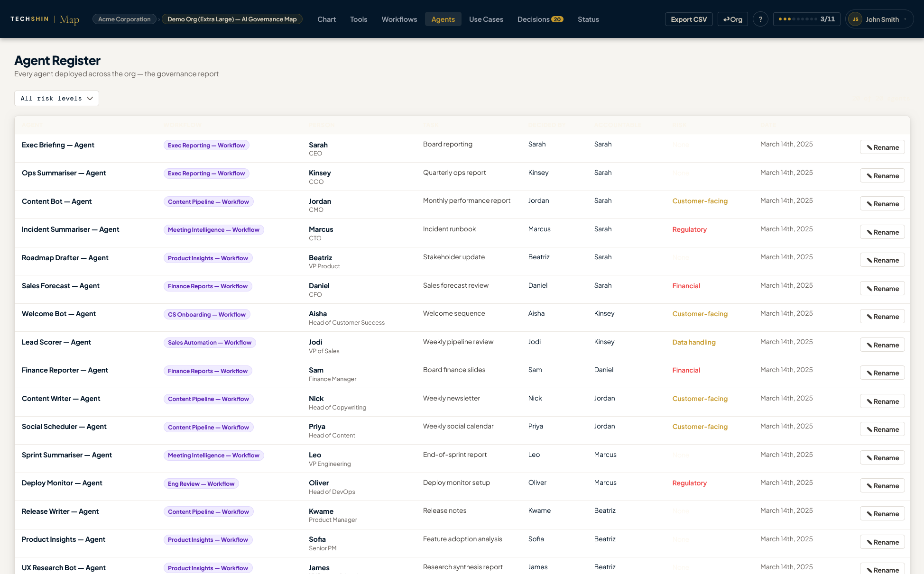Open the help question mark icon
Viewport: 924px width, 574px height.
click(x=760, y=19)
